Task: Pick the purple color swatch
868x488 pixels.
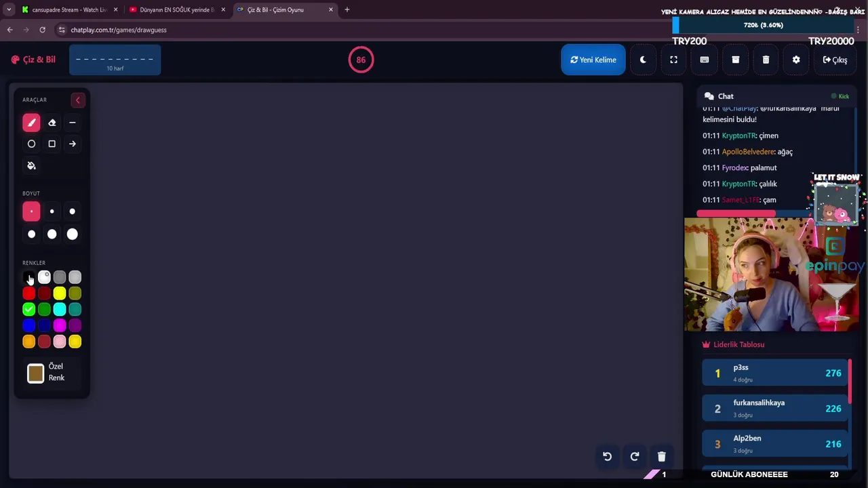Action: click(x=75, y=326)
